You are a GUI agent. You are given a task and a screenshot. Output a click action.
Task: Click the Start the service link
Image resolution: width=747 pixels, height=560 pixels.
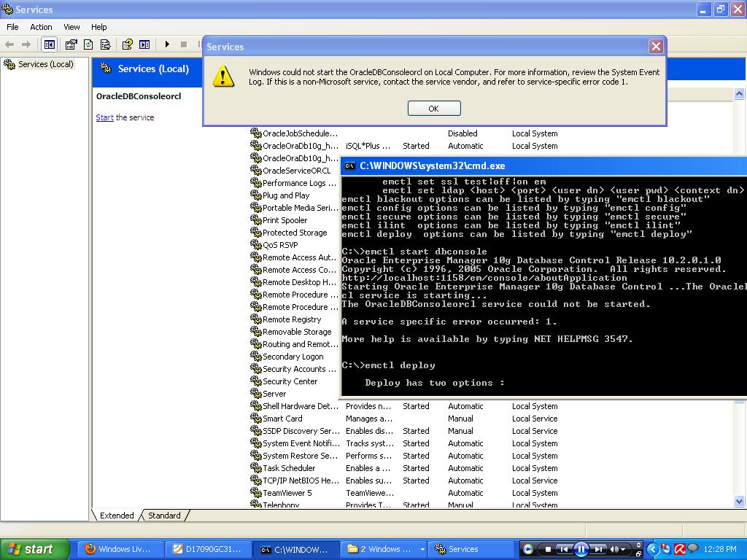click(104, 117)
